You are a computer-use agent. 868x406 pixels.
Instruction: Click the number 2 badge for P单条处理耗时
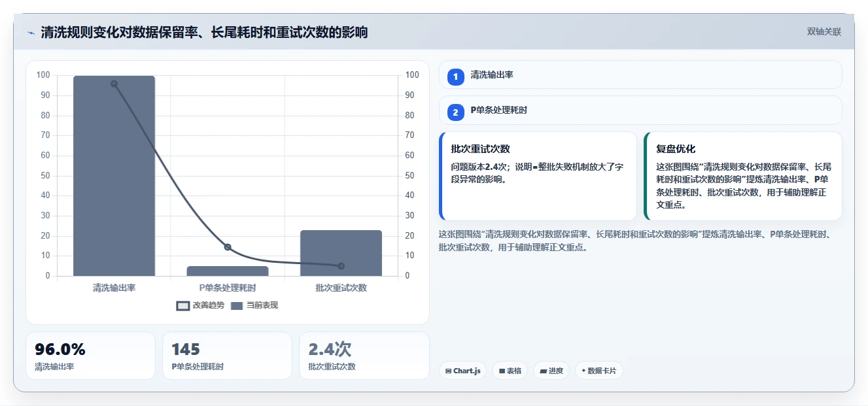pos(456,112)
